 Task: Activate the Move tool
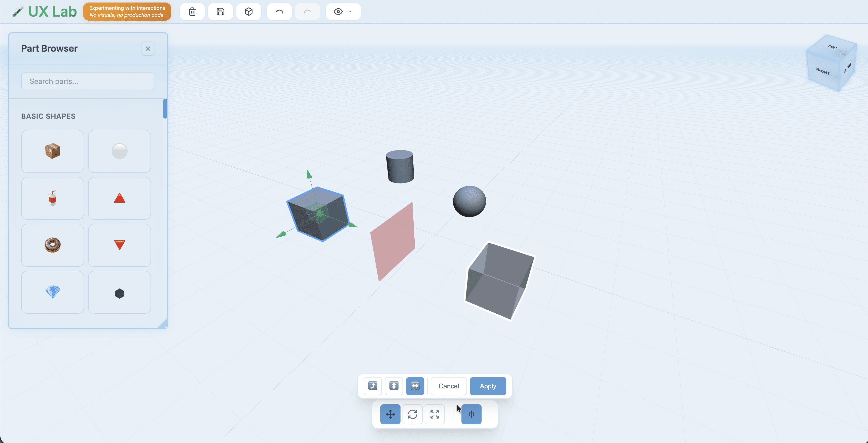pyautogui.click(x=390, y=414)
